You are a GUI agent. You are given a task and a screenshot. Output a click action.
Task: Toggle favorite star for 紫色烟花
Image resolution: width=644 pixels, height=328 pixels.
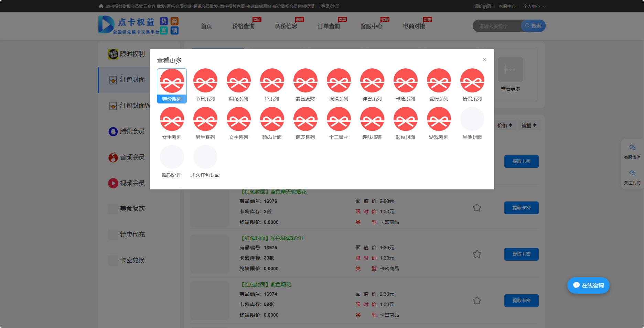[477, 301]
